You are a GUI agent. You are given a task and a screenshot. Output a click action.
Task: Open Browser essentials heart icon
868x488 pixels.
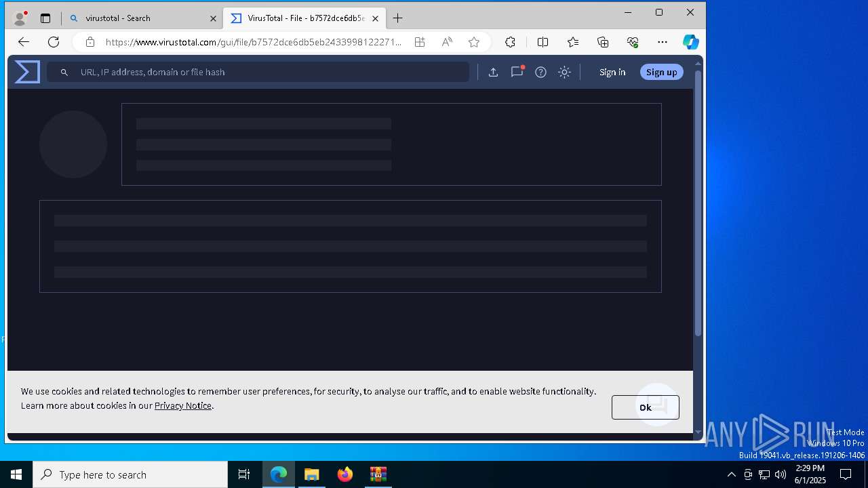633,42
